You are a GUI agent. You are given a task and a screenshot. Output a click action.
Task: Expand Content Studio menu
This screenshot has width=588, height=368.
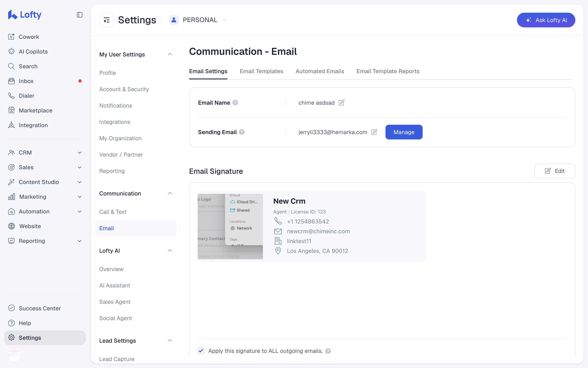(79, 182)
